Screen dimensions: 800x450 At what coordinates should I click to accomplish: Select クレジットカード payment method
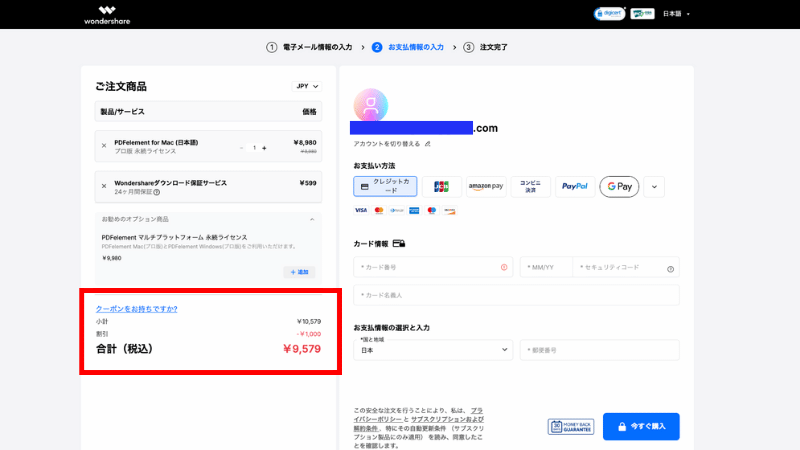(385, 186)
